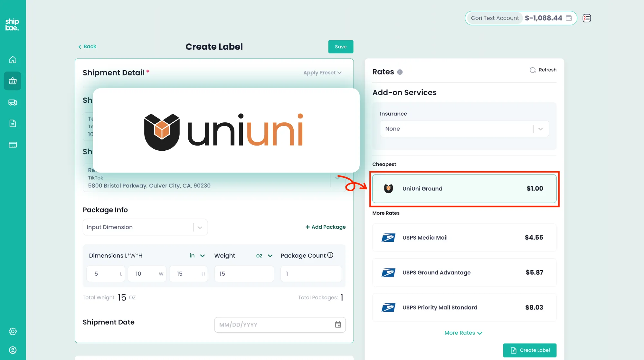The height and width of the screenshot is (360, 644).
Task: Open the user profile sidebar icon
Action: 13,350
